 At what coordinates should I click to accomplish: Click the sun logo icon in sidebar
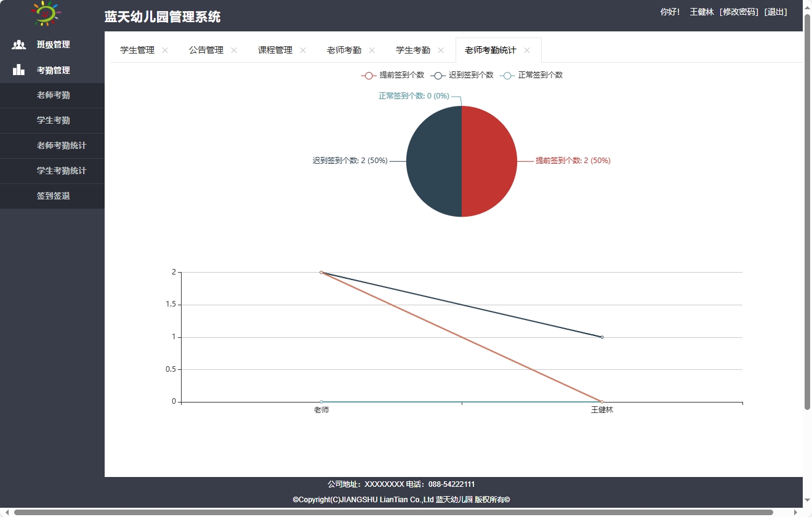(44, 13)
